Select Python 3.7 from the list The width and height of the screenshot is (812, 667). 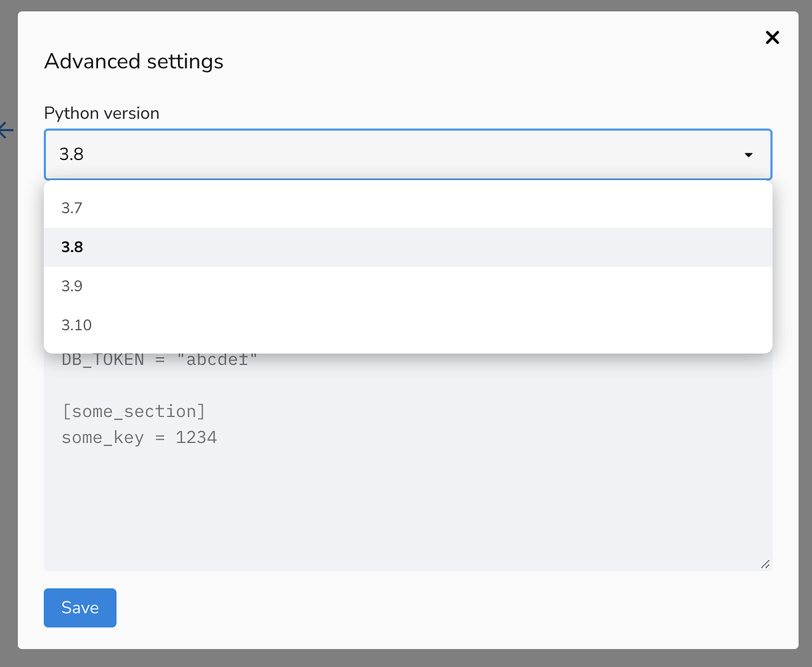(x=72, y=208)
